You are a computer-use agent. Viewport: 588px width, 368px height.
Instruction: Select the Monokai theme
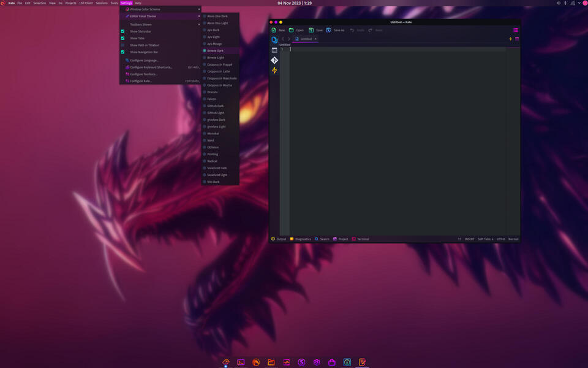[x=220, y=133]
